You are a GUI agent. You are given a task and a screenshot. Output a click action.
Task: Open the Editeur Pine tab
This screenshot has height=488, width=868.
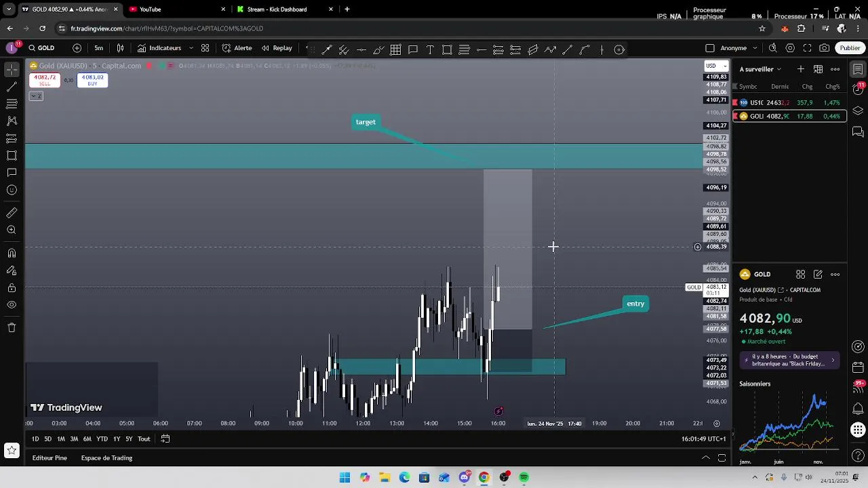50,458
